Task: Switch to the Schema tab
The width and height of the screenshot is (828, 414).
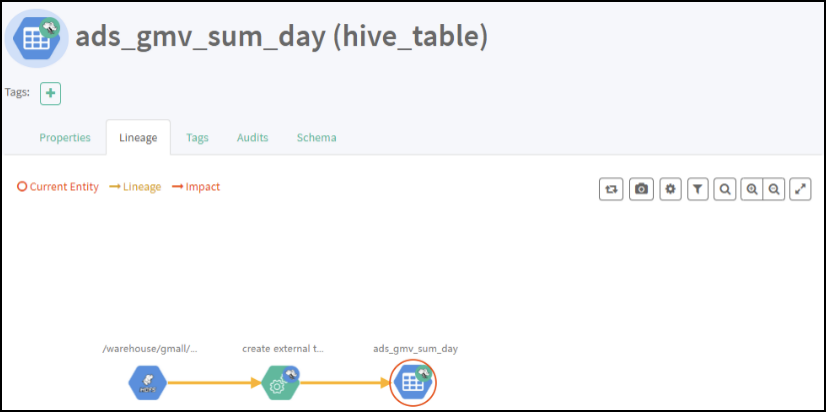Action: click(x=316, y=138)
